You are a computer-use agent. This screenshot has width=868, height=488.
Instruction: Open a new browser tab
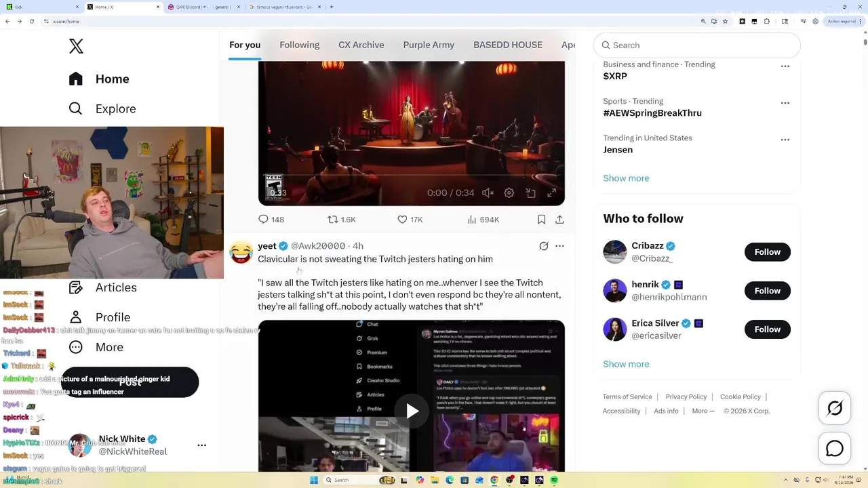click(x=331, y=7)
